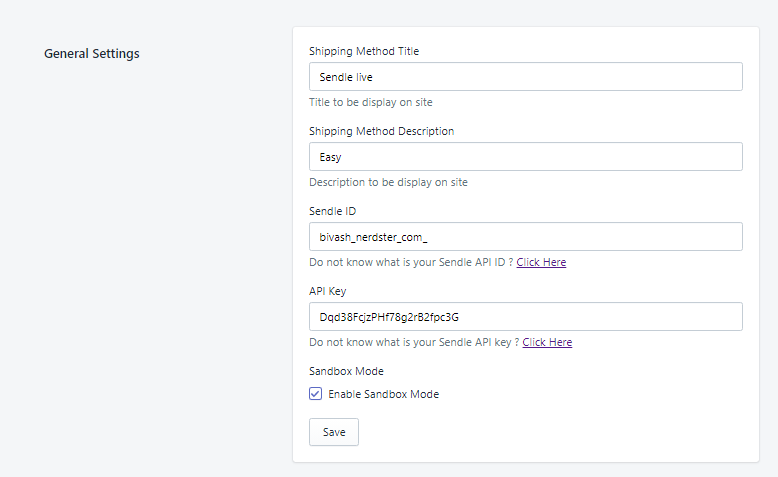Click the API Key field label

click(327, 291)
